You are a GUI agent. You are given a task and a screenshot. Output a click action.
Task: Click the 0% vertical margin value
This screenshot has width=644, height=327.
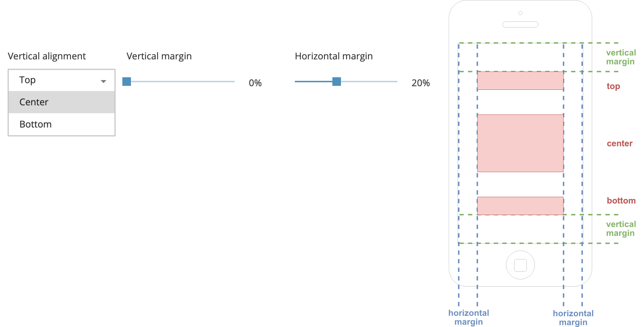(x=255, y=83)
